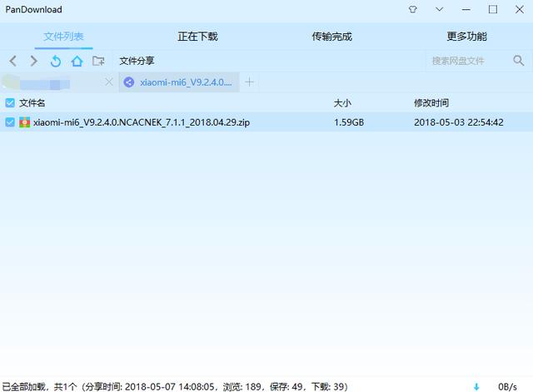Refresh the file list

[56, 61]
